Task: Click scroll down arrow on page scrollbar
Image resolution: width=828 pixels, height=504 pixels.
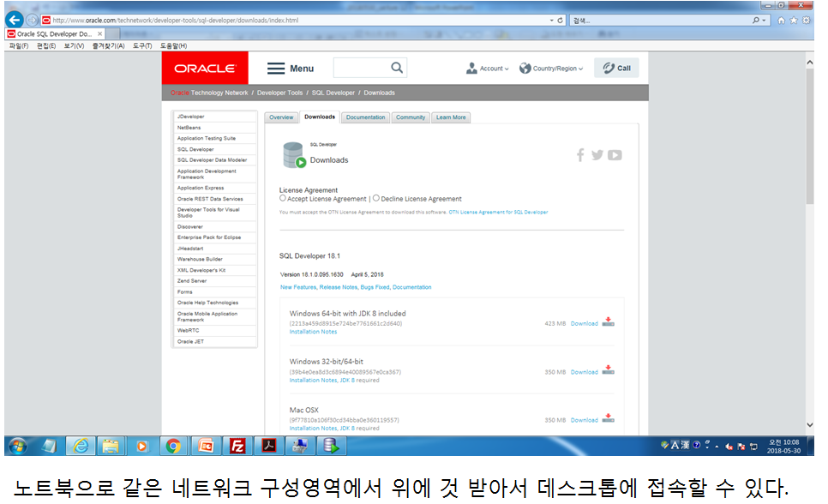Action: (x=809, y=425)
